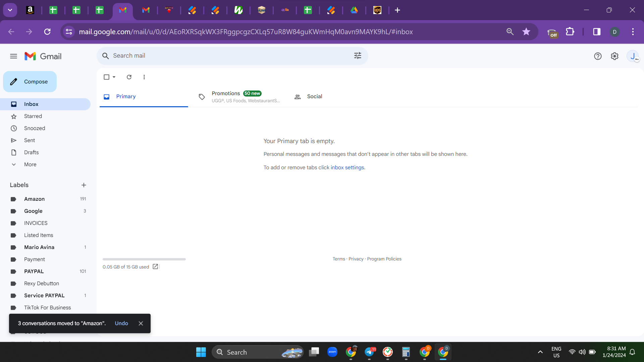
Task: Reload the current page
Action: (47, 32)
